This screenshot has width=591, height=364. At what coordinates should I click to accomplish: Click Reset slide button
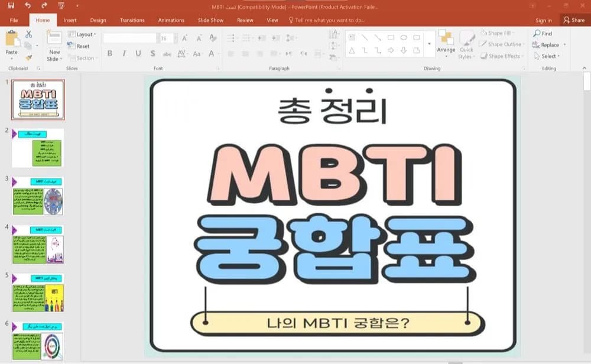[x=79, y=46]
